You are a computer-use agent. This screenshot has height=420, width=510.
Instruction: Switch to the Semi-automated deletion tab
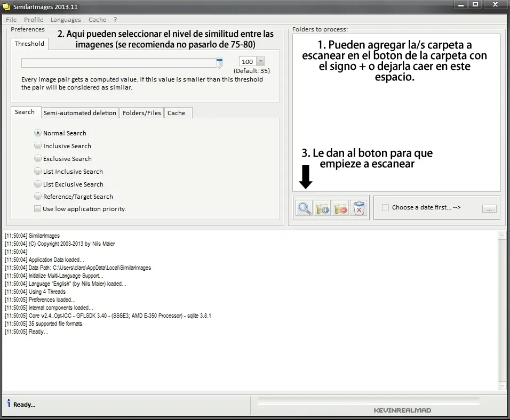[x=79, y=113]
